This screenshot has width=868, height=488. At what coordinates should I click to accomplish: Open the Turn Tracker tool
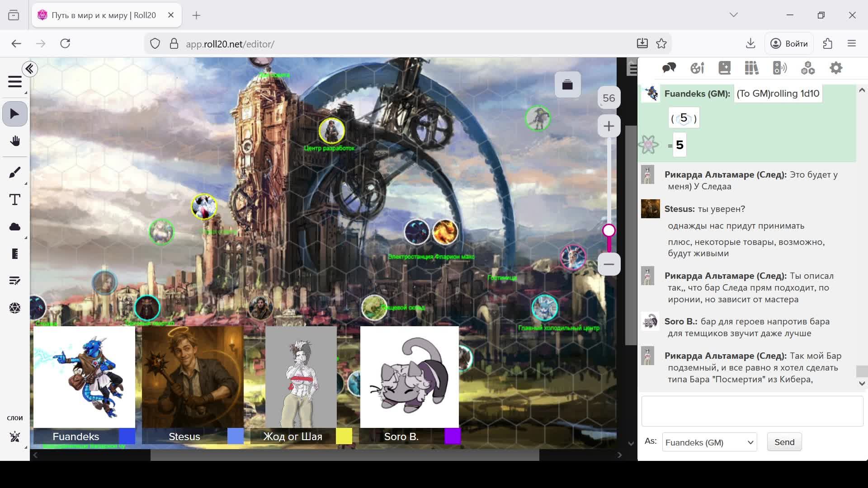click(x=14, y=281)
